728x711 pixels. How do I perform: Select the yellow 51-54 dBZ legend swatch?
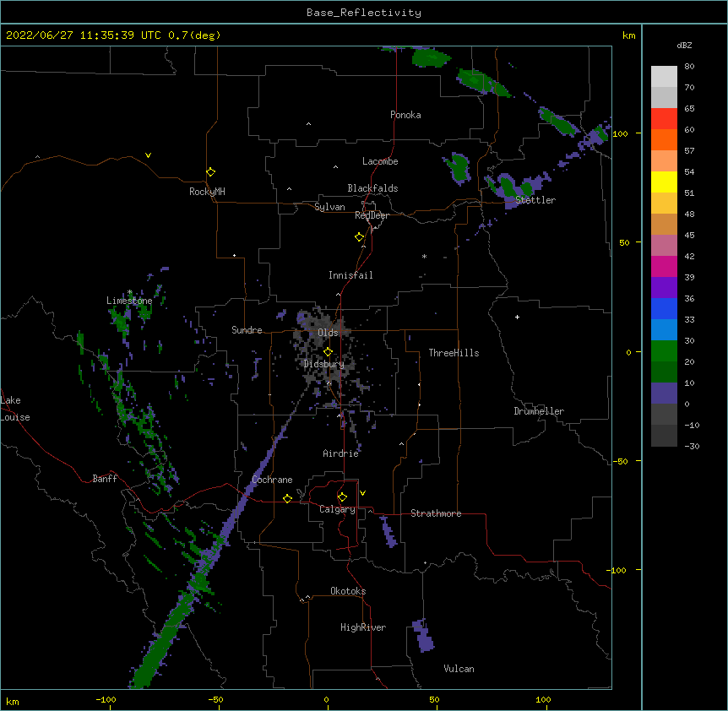pos(664,182)
